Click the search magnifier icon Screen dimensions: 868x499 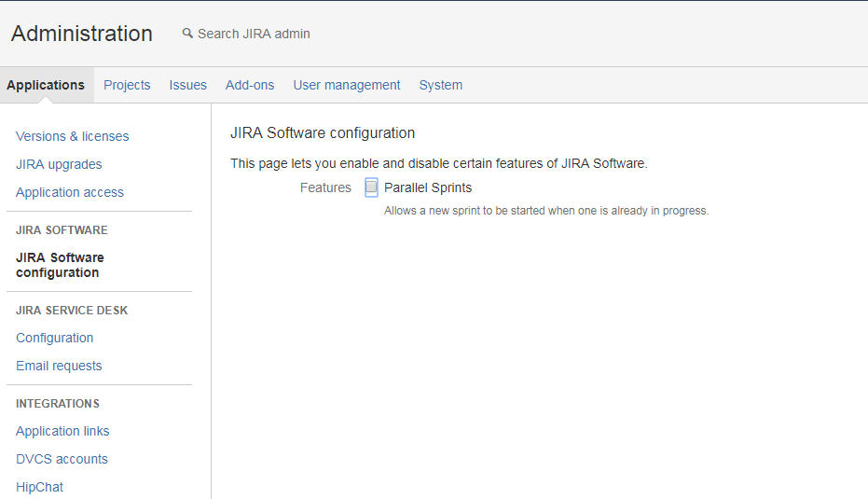tap(187, 34)
